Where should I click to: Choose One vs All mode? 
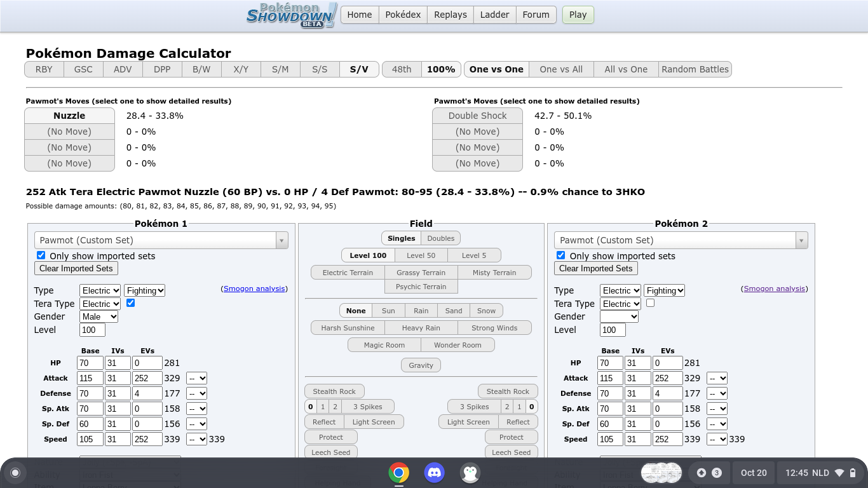tap(561, 69)
